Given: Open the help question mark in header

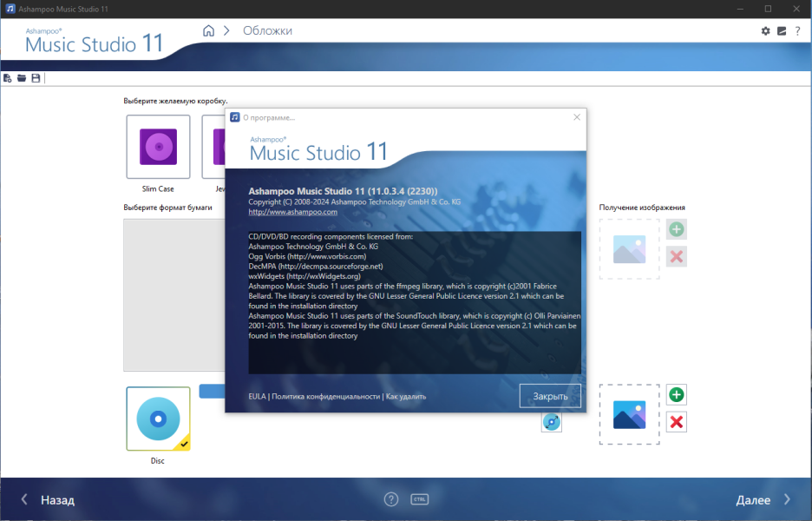Looking at the screenshot, I should (797, 31).
